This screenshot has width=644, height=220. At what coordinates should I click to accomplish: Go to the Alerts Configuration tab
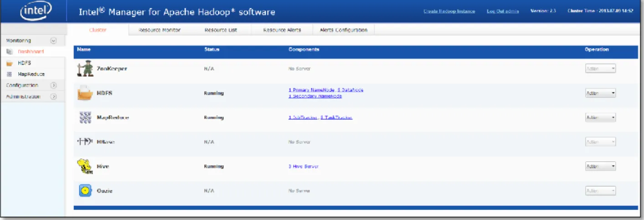[x=344, y=30]
